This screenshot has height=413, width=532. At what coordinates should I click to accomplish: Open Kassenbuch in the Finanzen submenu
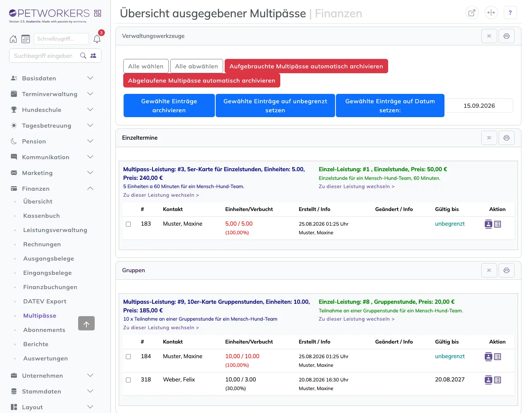tap(41, 216)
